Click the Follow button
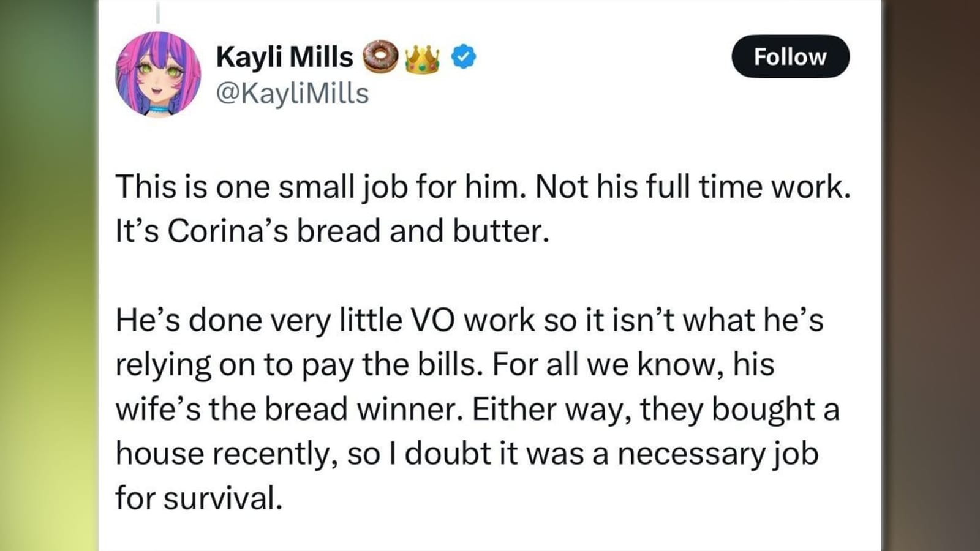The image size is (980, 551). coord(790,56)
